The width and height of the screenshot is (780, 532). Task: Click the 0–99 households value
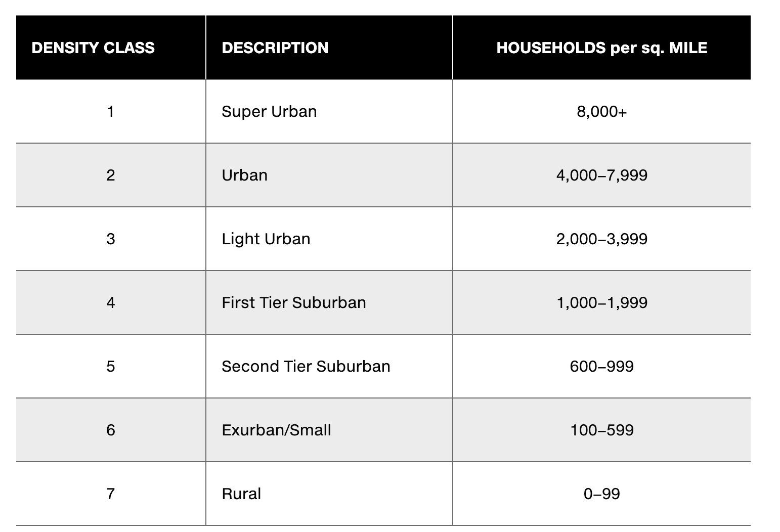coord(601,494)
